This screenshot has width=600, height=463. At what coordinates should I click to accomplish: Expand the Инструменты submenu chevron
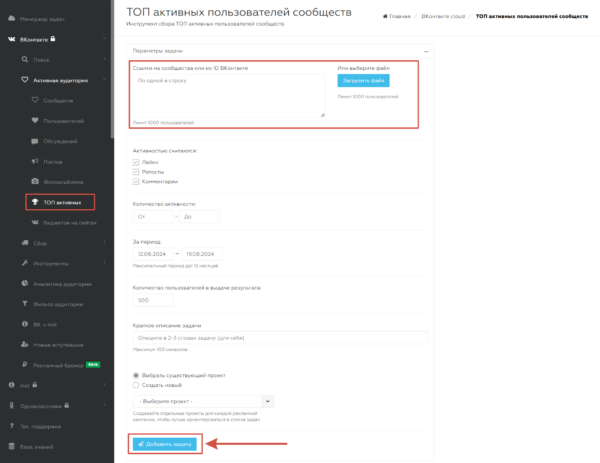[104, 262]
